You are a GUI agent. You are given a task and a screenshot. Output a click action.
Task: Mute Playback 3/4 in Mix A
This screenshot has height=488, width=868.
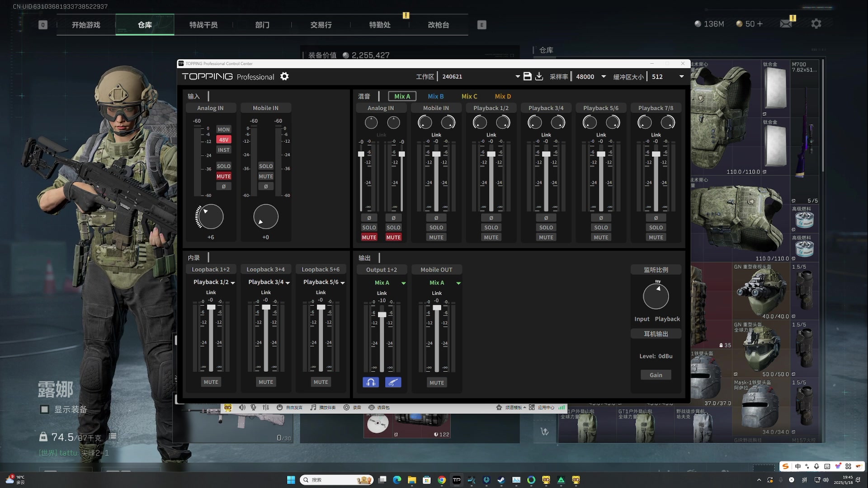pos(546,237)
